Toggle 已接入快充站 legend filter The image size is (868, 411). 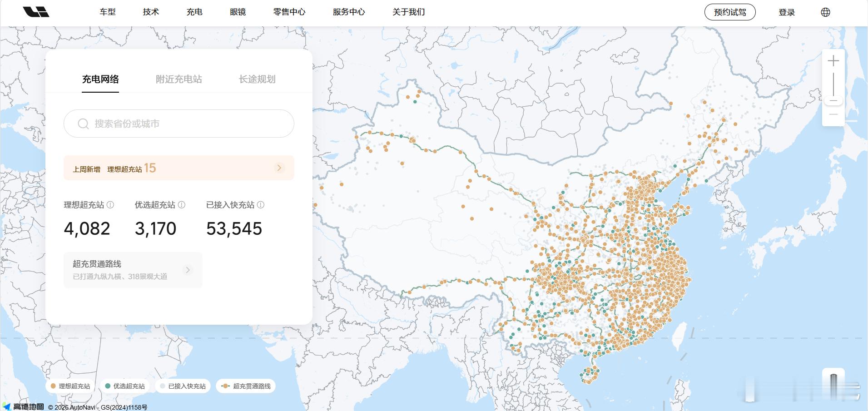pyautogui.click(x=183, y=386)
